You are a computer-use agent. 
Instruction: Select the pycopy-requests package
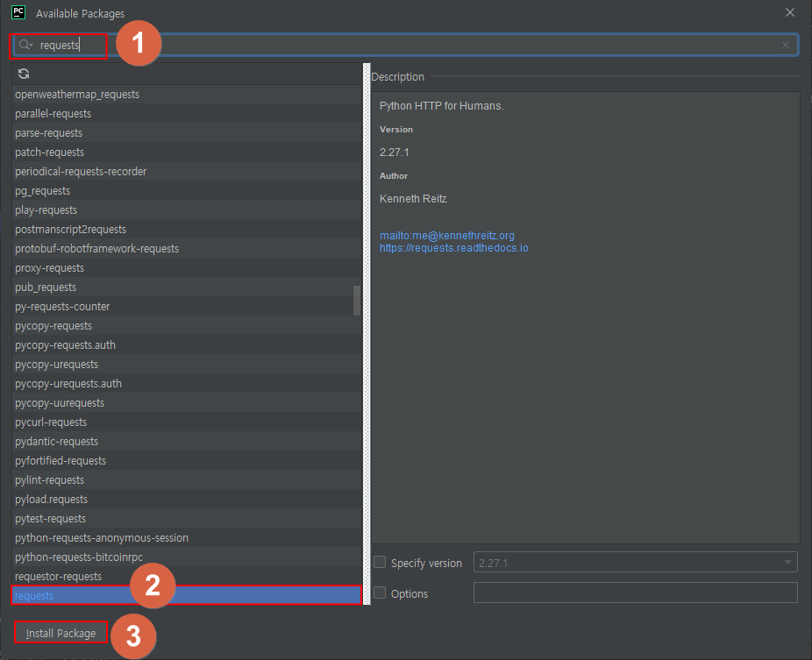click(x=187, y=325)
